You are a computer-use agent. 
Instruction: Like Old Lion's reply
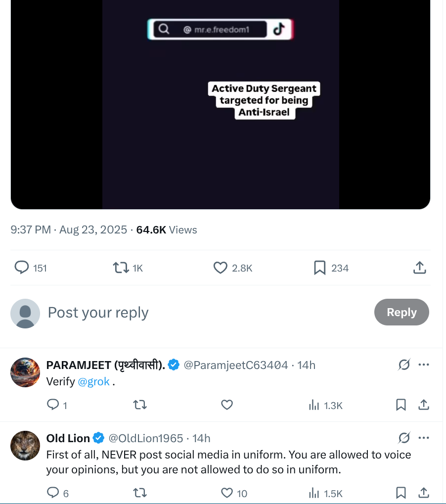click(227, 493)
